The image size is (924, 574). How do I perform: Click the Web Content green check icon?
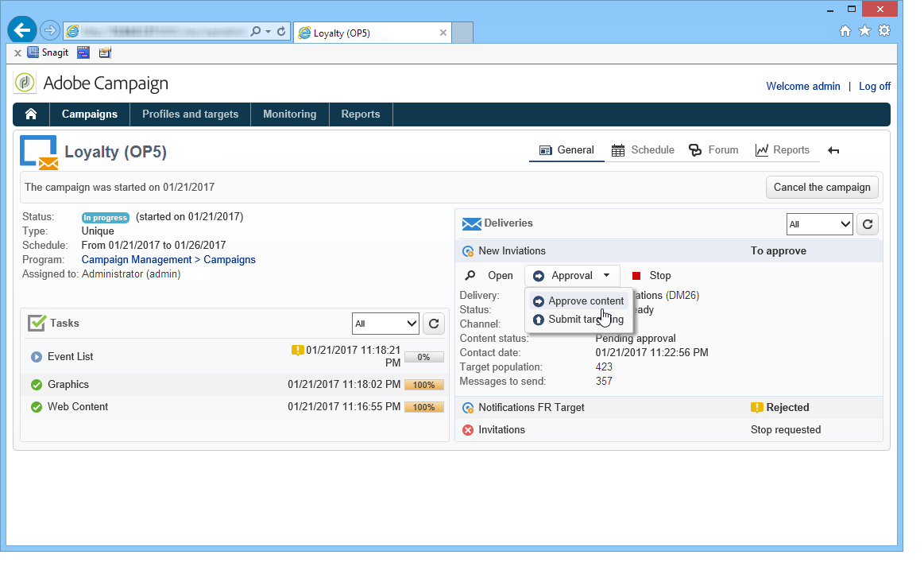coord(37,407)
